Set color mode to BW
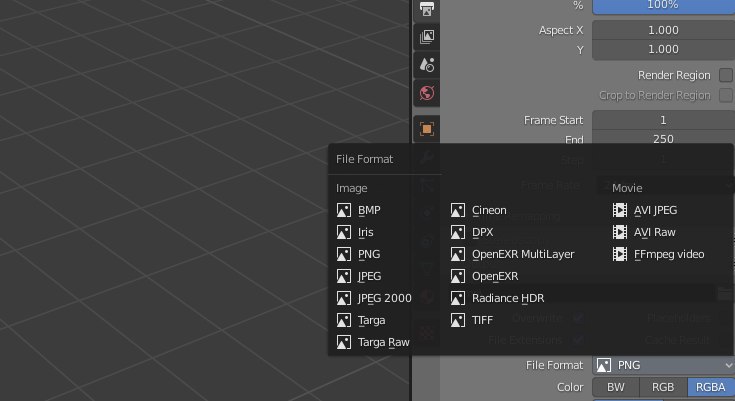 (x=615, y=387)
